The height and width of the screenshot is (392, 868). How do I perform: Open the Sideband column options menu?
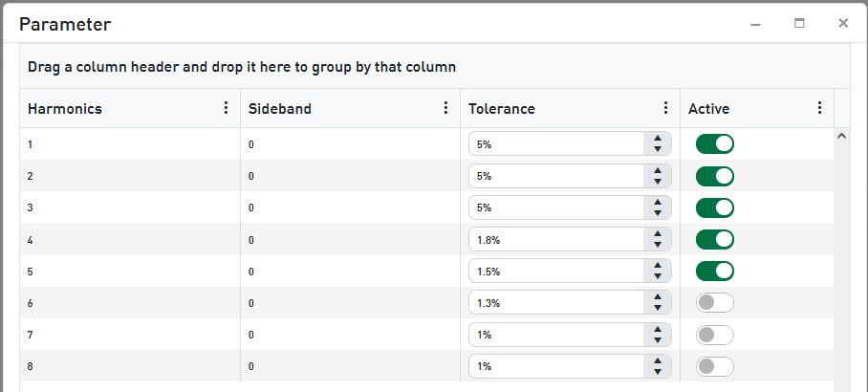[445, 108]
